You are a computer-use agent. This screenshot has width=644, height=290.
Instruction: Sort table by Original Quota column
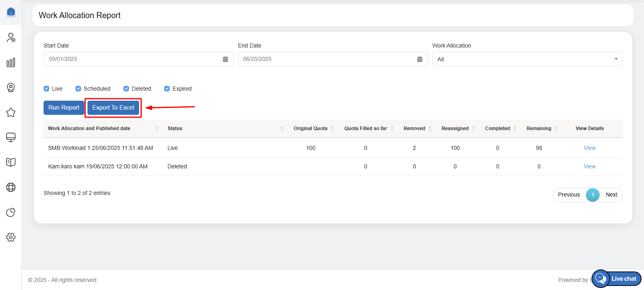[311, 128]
